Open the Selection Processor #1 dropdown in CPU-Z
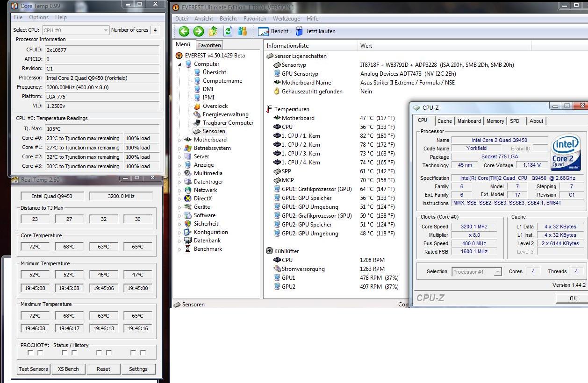Screen dimensions: 588x383 (x=477, y=272)
